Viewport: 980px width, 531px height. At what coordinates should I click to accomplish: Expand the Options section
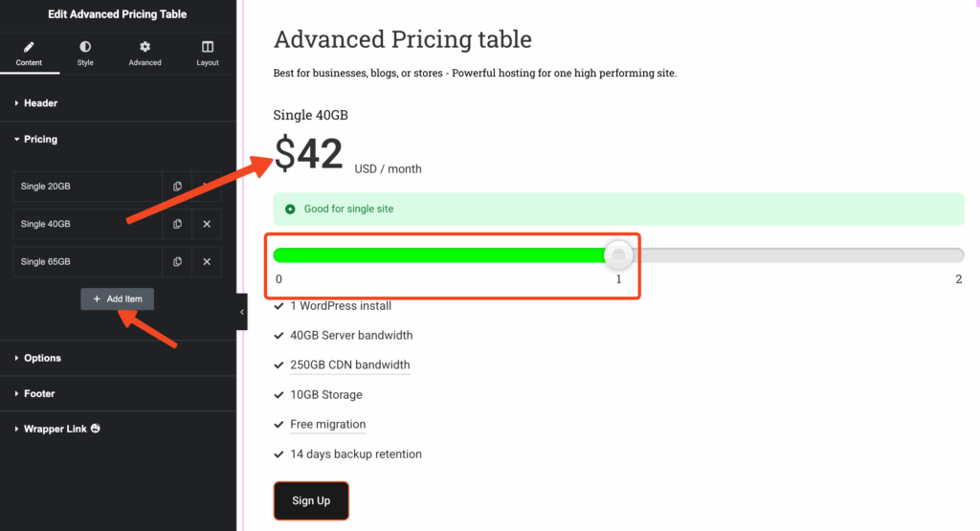[x=42, y=358]
